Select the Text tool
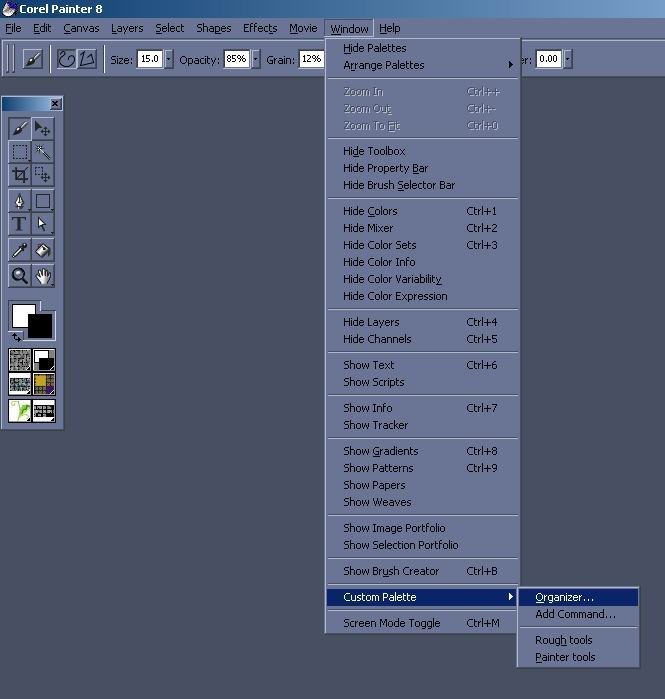 click(20, 224)
